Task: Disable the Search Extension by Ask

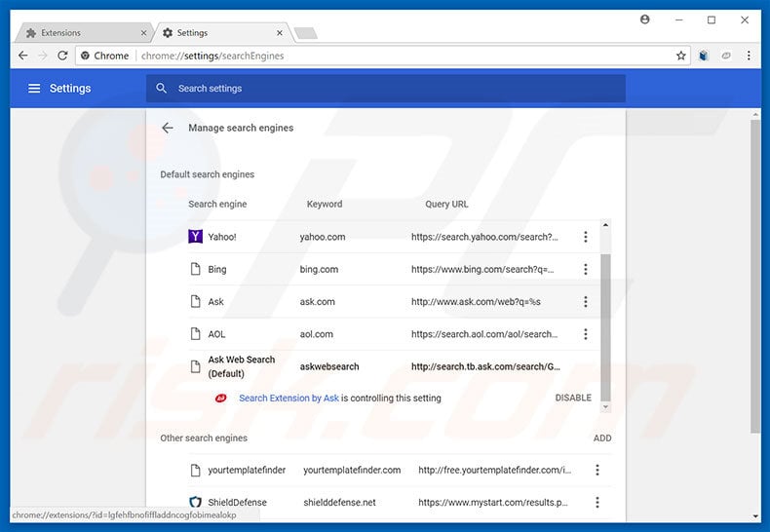Action: tap(573, 398)
